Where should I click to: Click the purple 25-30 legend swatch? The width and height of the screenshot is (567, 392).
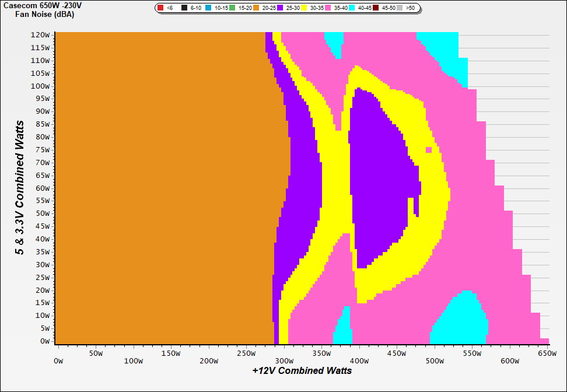point(281,8)
